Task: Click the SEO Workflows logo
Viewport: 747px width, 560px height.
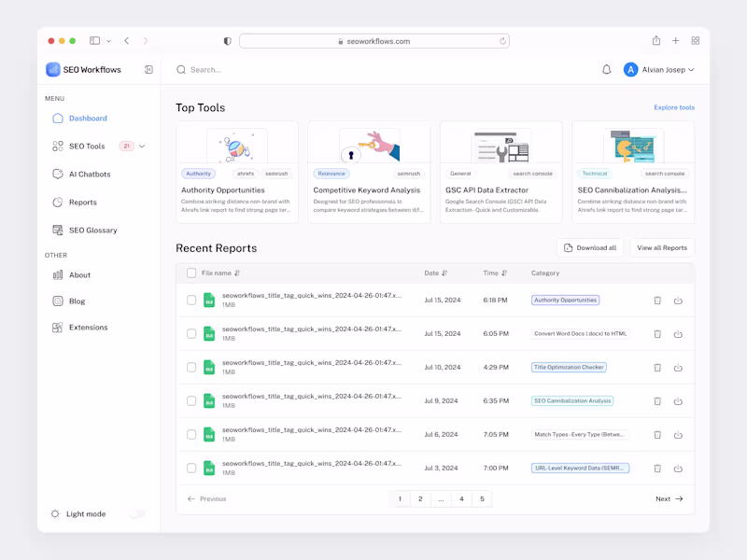Action: pos(53,69)
